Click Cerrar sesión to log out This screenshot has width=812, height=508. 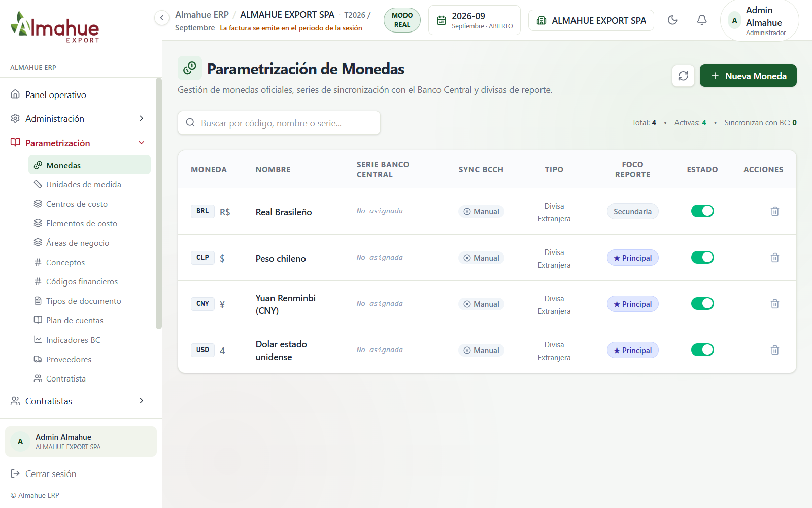[x=51, y=474]
